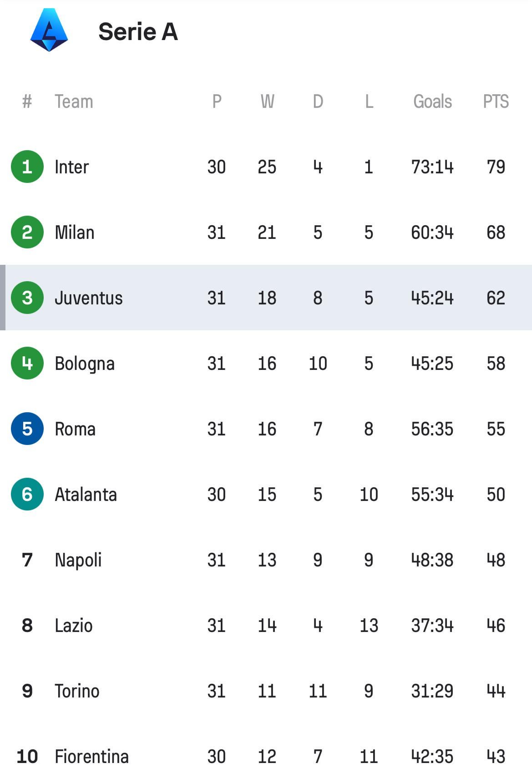Viewport: 532px width, 783px height.
Task: Click Juventus' green rank 3 badge
Action: pyautogui.click(x=27, y=298)
